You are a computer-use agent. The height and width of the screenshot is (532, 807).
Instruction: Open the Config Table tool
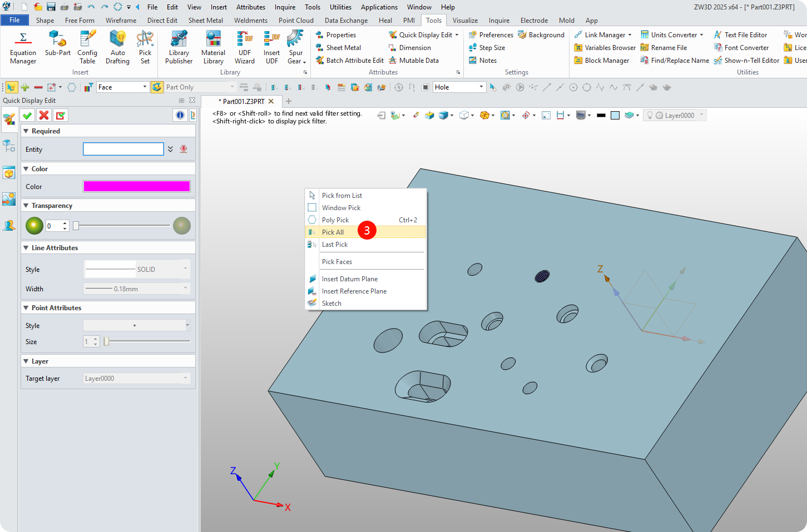pyautogui.click(x=87, y=47)
